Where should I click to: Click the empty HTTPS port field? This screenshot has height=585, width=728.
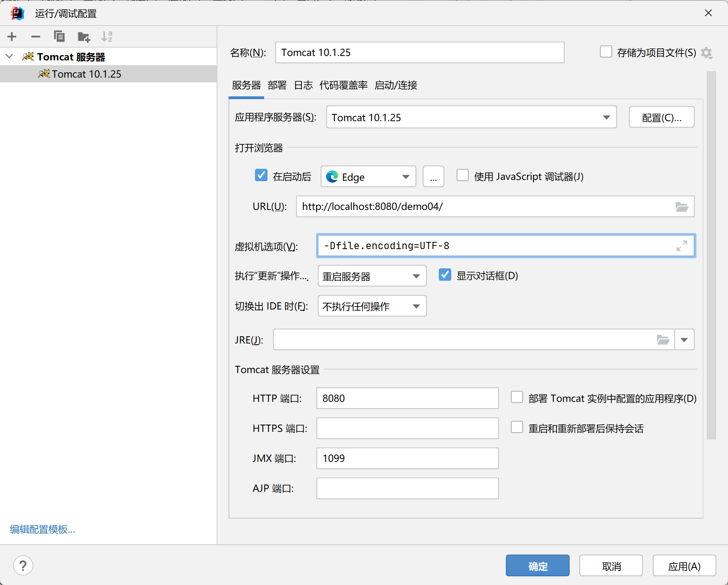pos(408,428)
